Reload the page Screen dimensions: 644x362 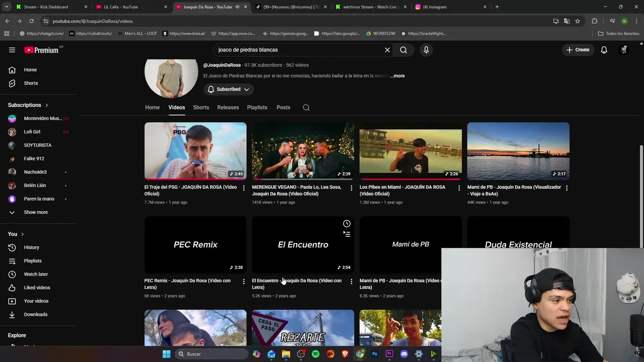pos(31,21)
